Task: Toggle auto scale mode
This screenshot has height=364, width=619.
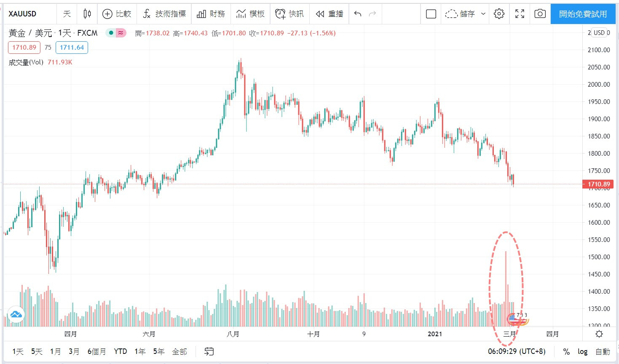Action: (x=603, y=351)
